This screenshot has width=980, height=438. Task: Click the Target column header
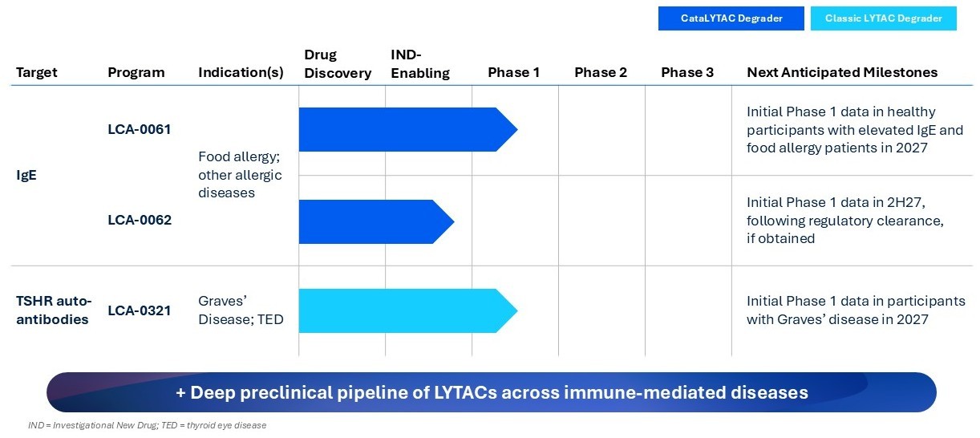click(x=37, y=72)
